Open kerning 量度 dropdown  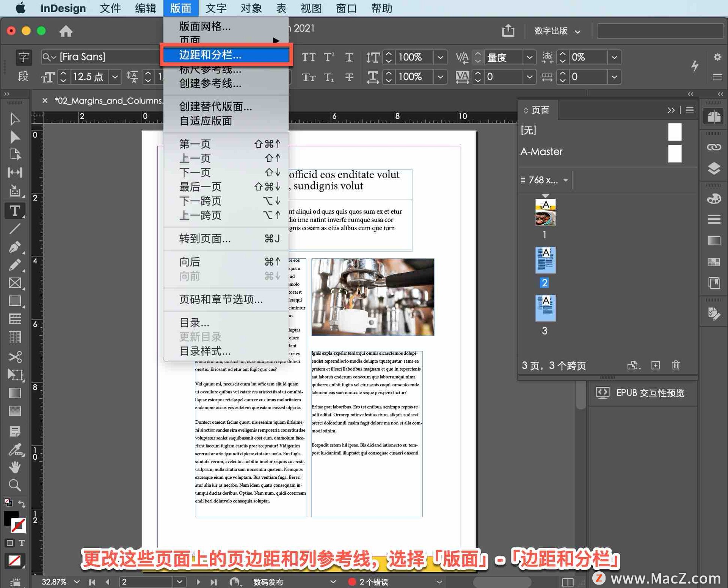pyautogui.click(x=529, y=57)
